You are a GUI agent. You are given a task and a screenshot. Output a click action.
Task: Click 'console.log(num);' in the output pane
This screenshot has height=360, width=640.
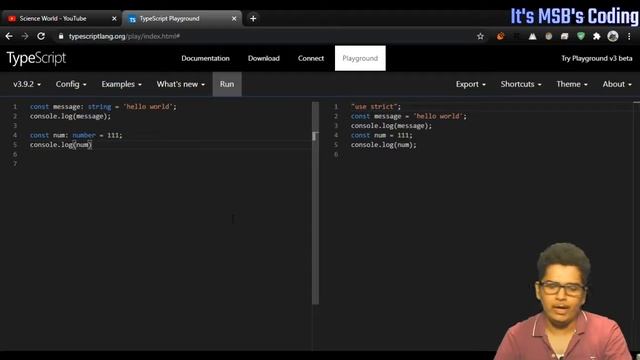coord(384,145)
